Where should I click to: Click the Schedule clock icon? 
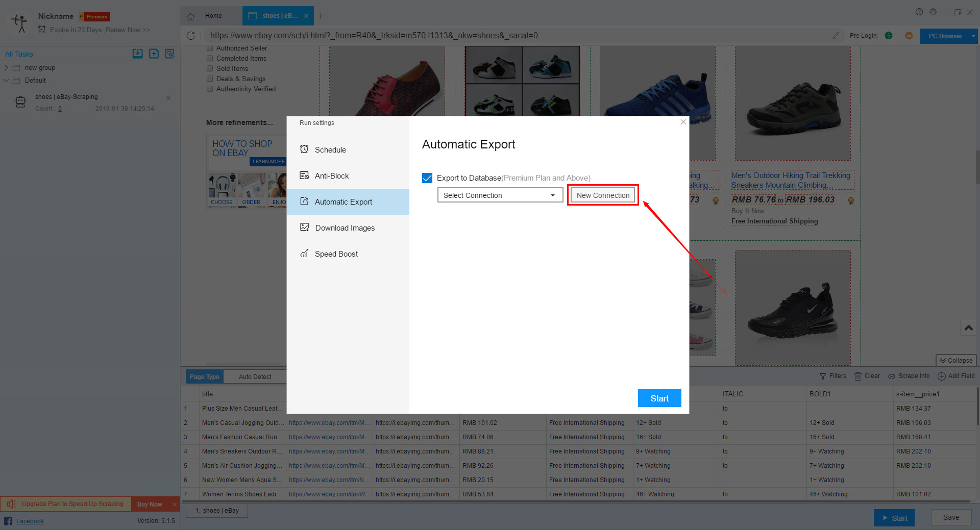(304, 149)
